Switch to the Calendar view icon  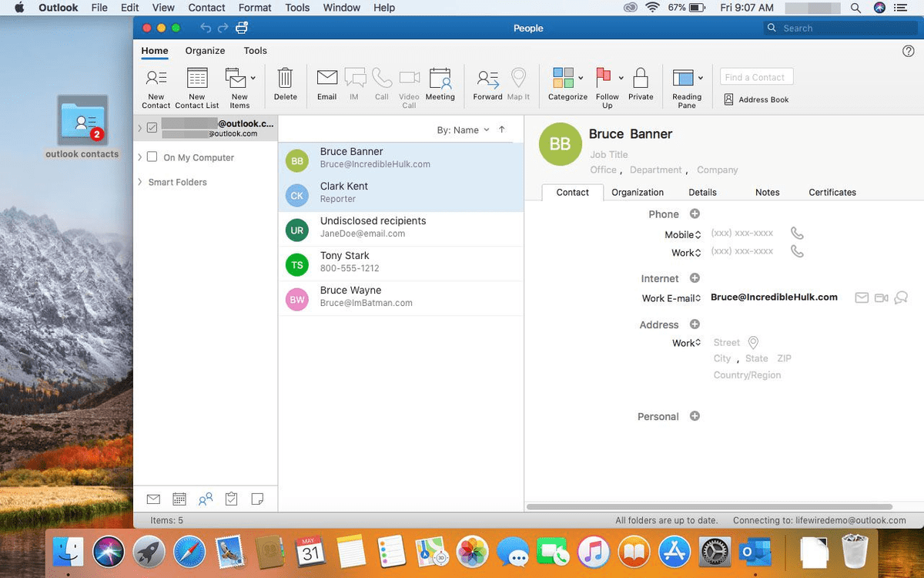pos(179,499)
